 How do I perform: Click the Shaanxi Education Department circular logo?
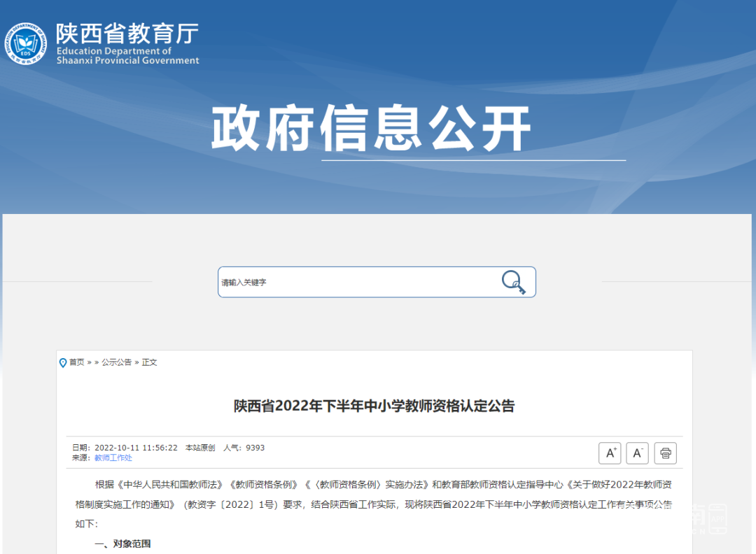(x=26, y=43)
